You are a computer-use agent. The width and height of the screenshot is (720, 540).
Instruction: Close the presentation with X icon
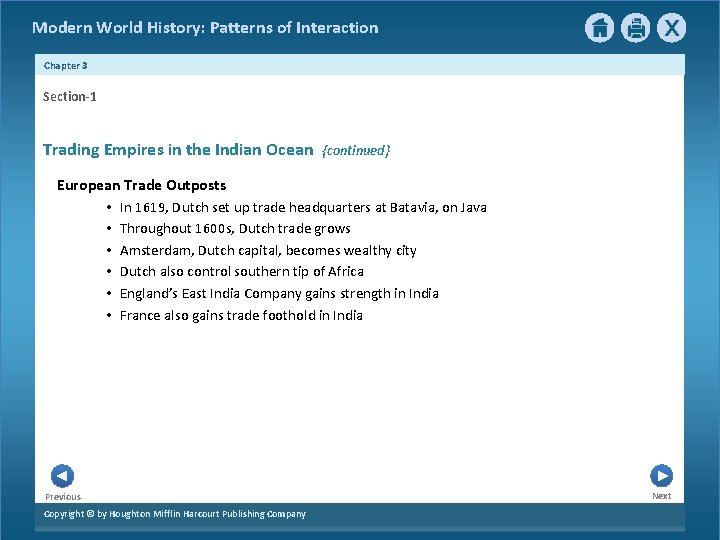(671, 28)
